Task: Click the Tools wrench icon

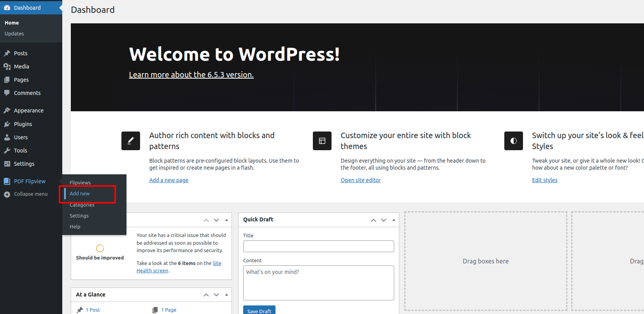Action: pos(7,151)
